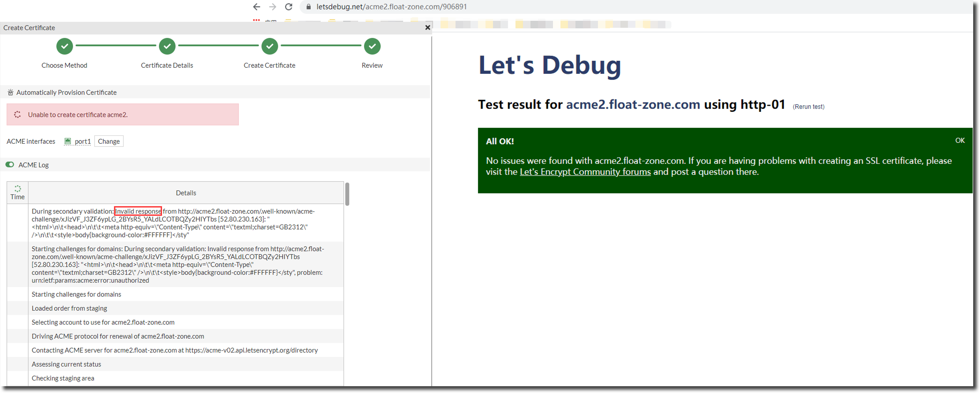Click port1 interface icon

point(68,141)
